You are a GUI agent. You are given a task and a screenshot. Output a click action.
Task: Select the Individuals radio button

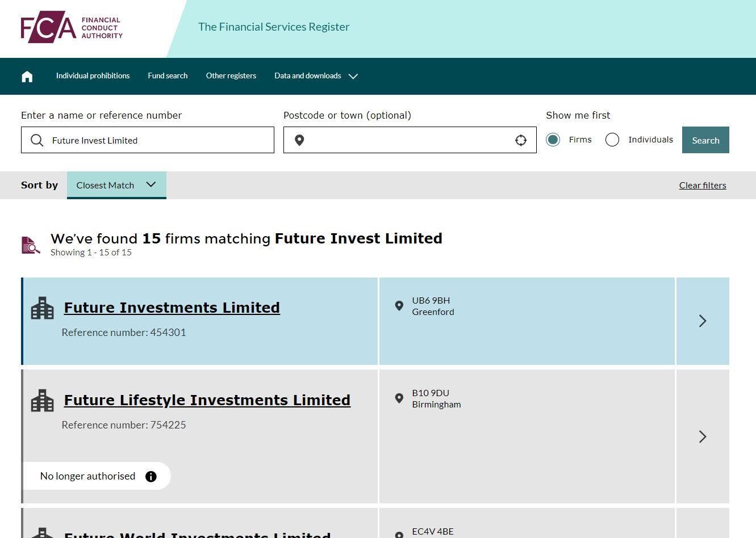pos(612,140)
